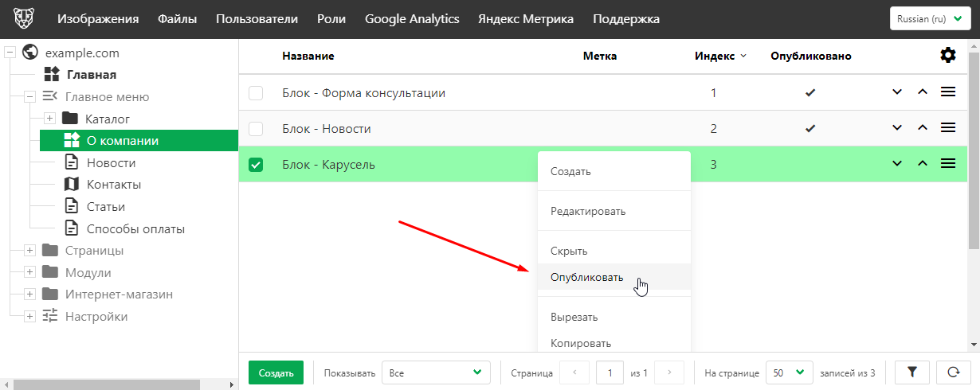Click the horizontal scrollbar under the tree
Image resolution: width=980 pixels, height=390 pixels.
click(x=104, y=384)
